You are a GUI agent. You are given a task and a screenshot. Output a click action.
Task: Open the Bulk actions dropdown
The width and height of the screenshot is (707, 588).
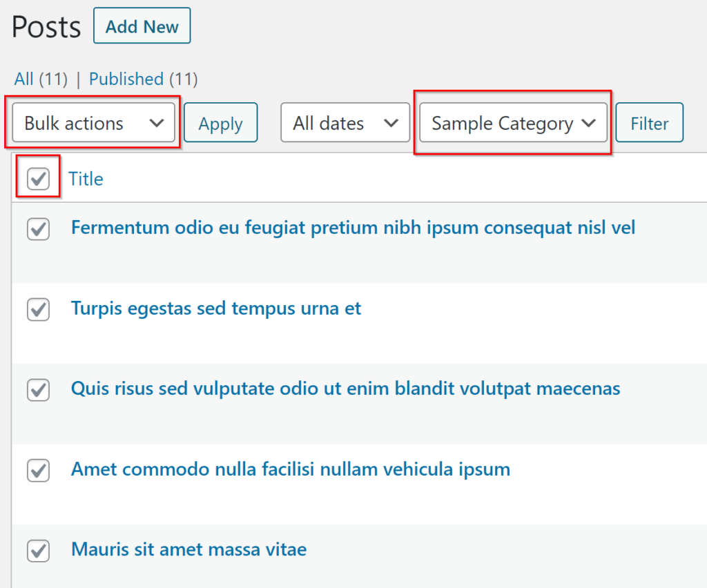pos(93,124)
